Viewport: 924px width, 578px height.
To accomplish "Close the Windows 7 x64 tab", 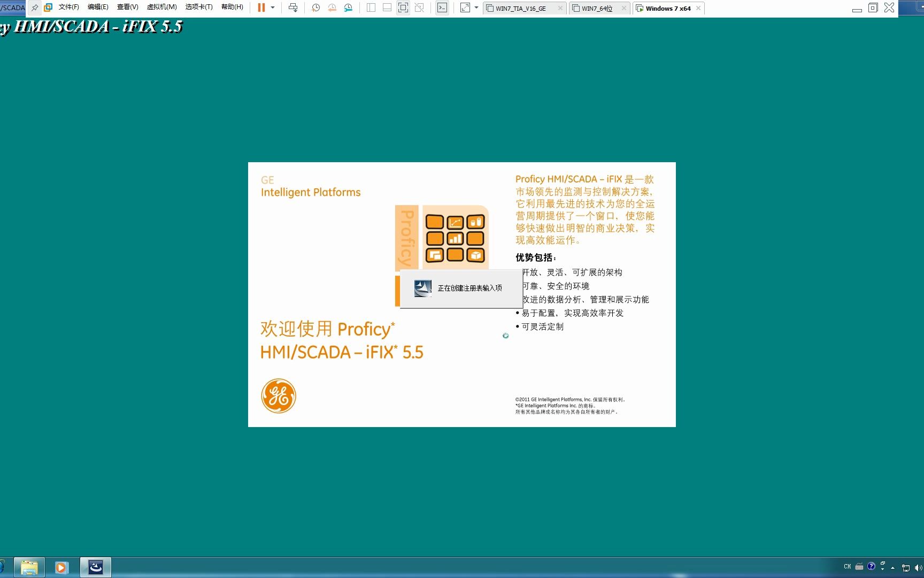I will tap(698, 8).
